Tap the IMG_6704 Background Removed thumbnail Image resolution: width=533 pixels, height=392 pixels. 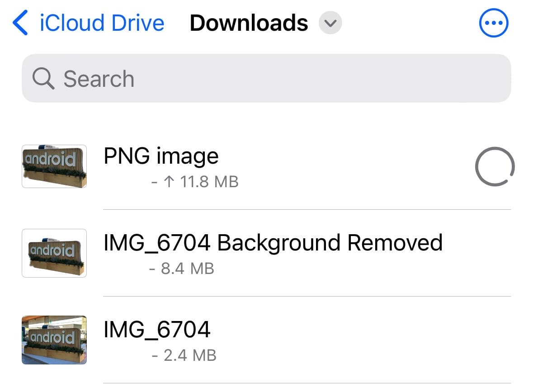pos(54,253)
